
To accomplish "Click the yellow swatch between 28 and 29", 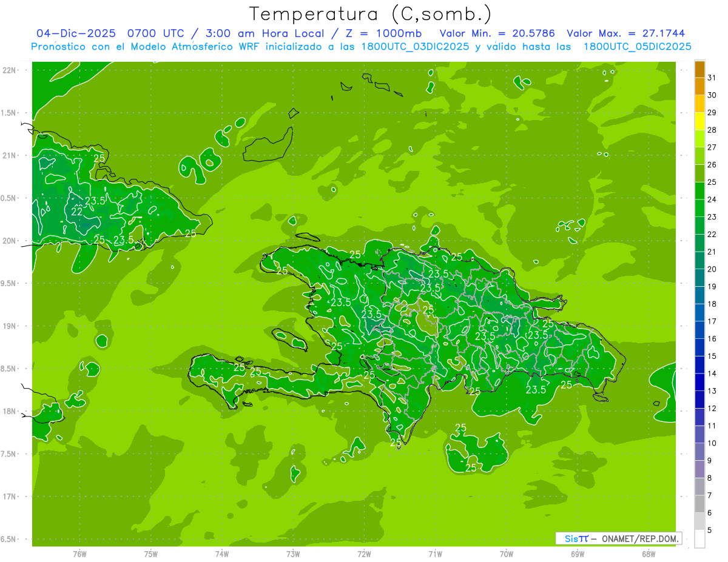I will pyautogui.click(x=699, y=121).
